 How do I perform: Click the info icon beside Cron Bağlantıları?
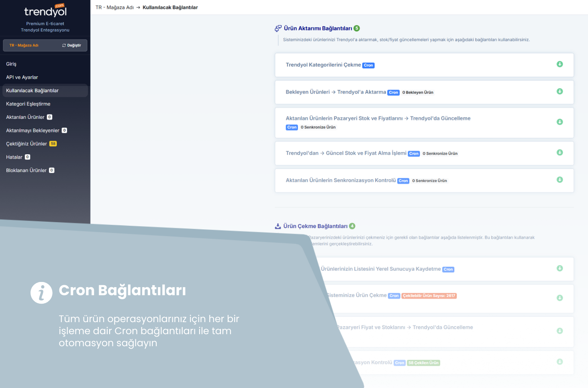(41, 293)
